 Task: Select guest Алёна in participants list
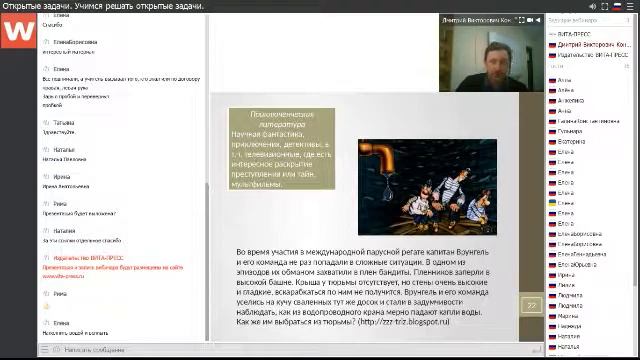(x=565, y=90)
